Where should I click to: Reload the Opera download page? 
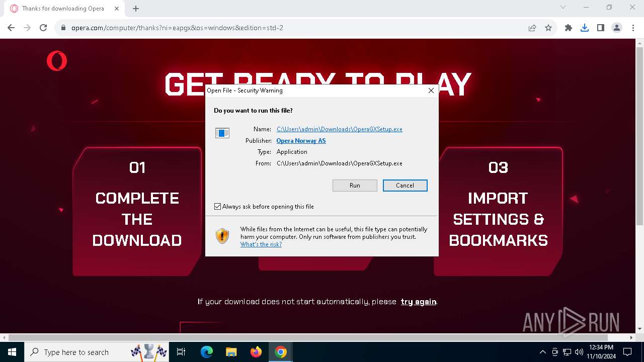[x=43, y=28]
